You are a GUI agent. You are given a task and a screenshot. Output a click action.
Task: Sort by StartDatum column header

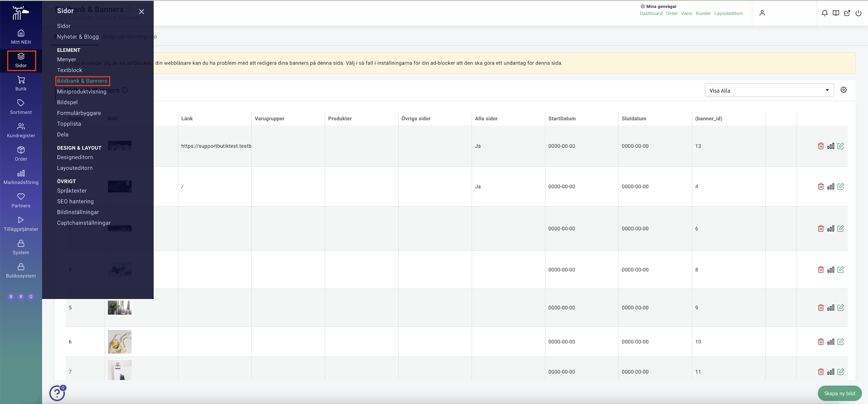point(562,119)
